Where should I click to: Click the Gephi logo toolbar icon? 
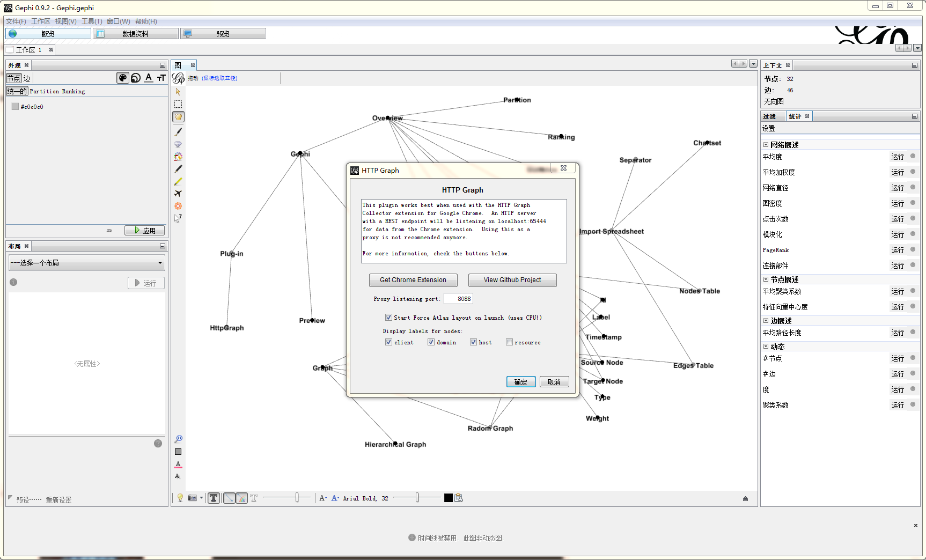point(179,78)
